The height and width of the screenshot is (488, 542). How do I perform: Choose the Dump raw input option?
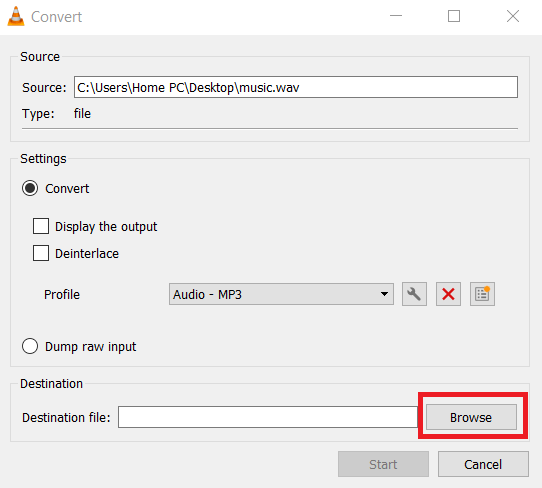tap(30, 346)
